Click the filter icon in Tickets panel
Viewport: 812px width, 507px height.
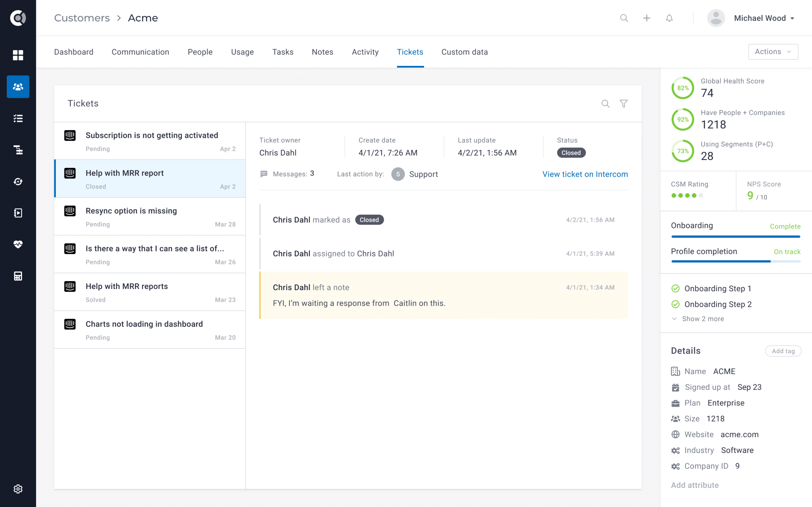[624, 103]
